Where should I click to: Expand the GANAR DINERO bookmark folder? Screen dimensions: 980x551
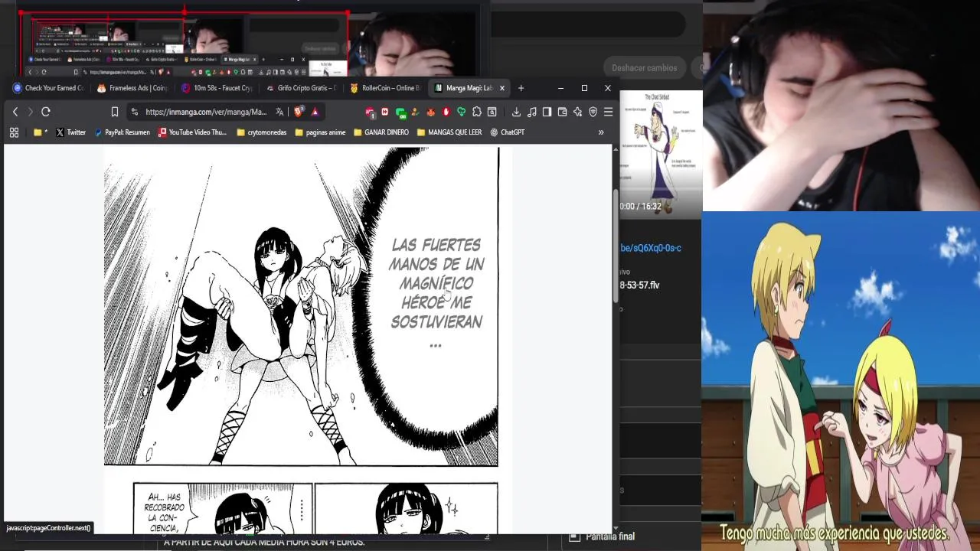click(381, 132)
